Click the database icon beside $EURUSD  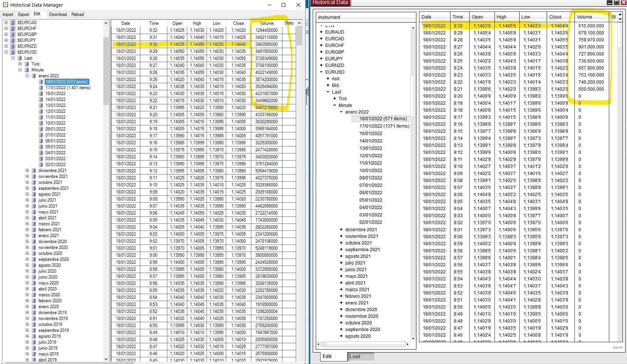13,52
